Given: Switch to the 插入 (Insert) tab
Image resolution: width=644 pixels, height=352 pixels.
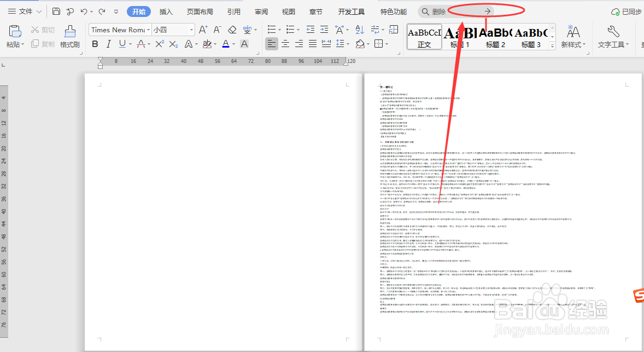Looking at the screenshot, I should tap(166, 11).
